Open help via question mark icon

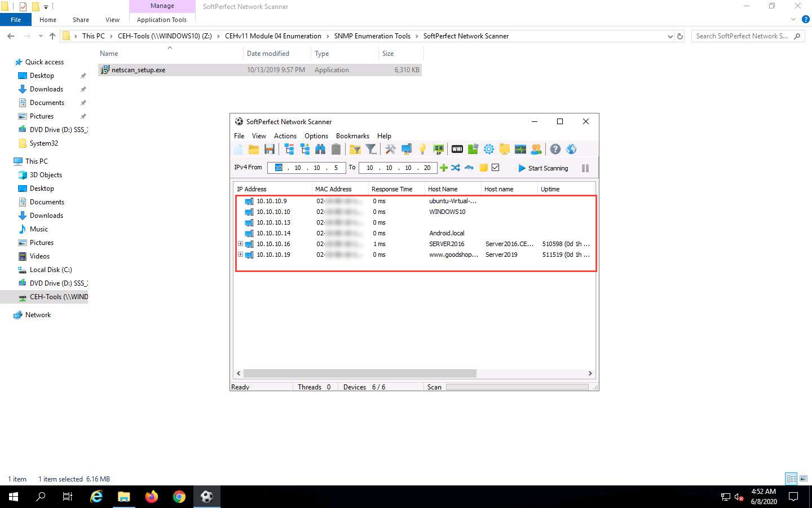click(555, 150)
